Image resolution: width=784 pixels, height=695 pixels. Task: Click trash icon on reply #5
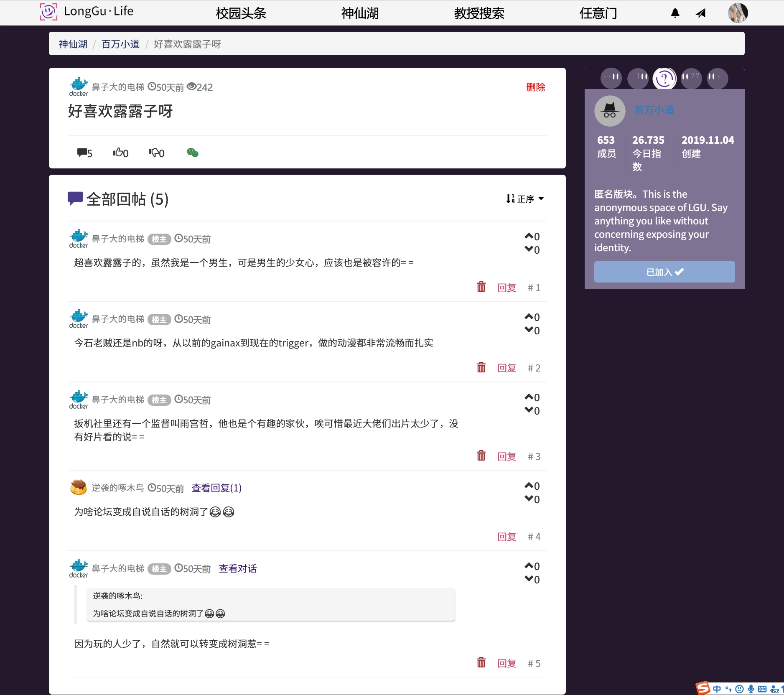[x=481, y=663]
